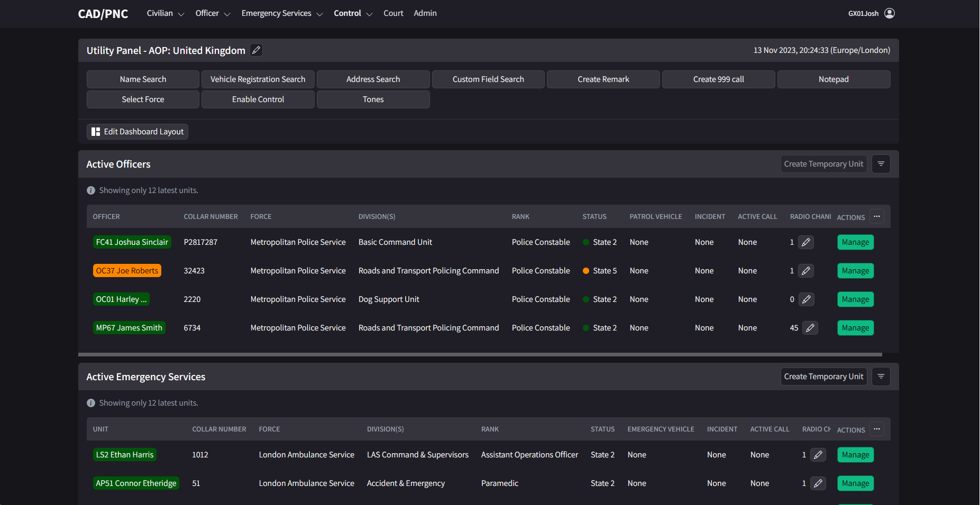Open the Control dropdown menu
980x505 pixels.
tap(353, 13)
